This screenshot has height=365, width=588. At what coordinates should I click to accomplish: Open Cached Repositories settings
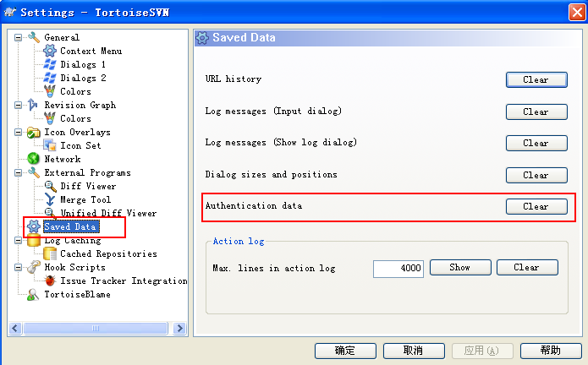[x=108, y=253]
